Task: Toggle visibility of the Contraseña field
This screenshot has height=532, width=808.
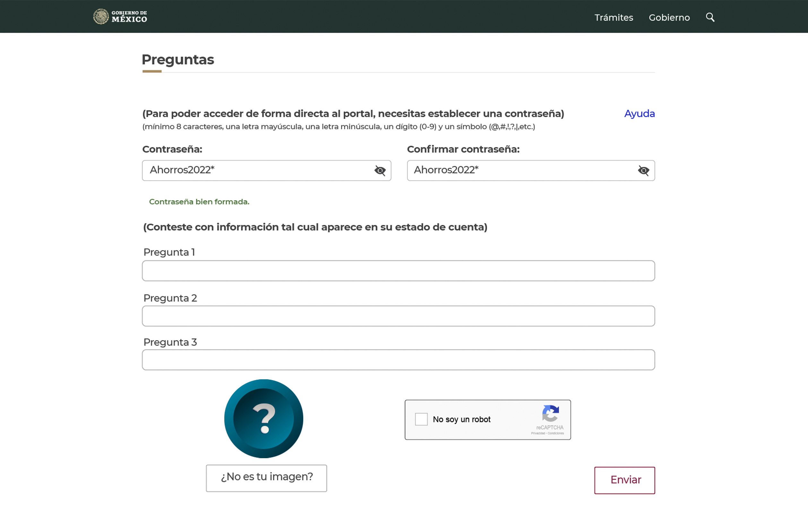Action: (x=380, y=170)
